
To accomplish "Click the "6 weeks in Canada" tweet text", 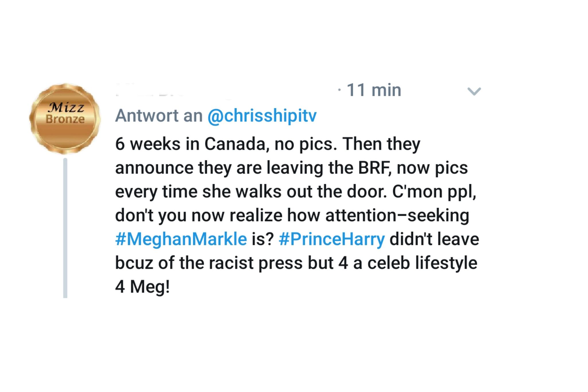I will [x=190, y=144].
